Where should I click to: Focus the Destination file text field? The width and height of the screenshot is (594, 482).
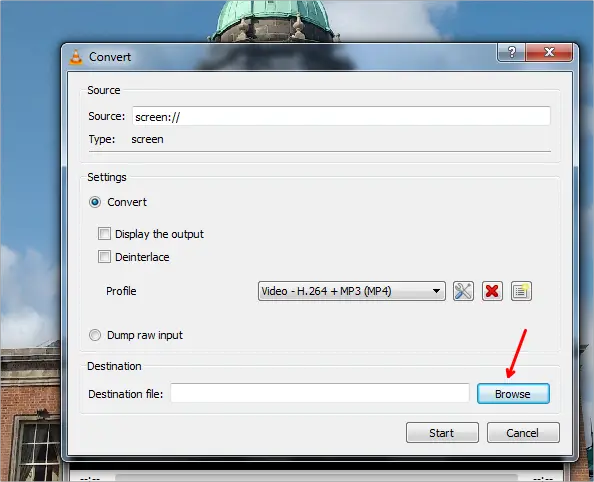point(320,393)
